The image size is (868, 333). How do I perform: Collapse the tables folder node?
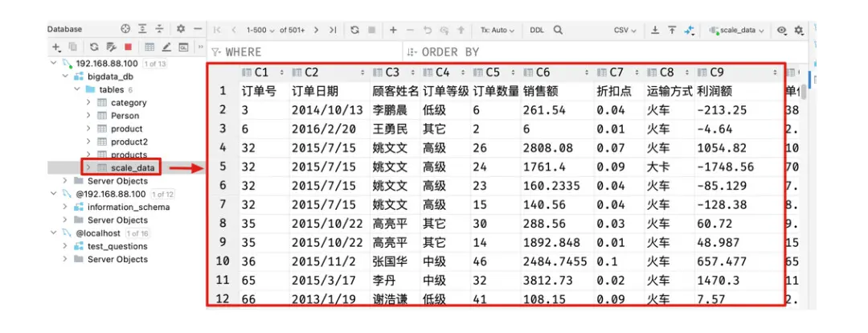pyautogui.click(x=77, y=89)
